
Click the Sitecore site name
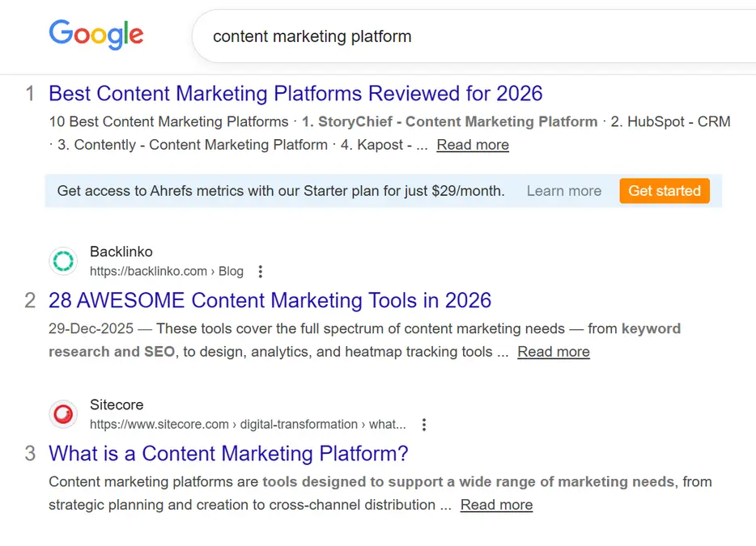pyautogui.click(x=117, y=404)
